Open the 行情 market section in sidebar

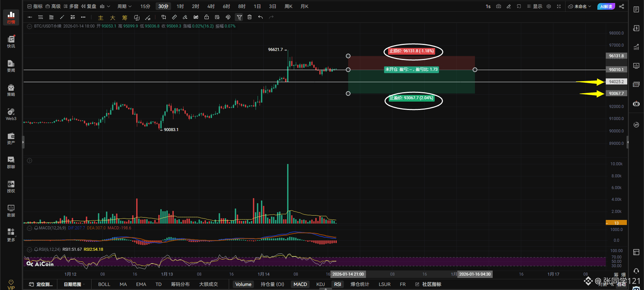(11, 17)
